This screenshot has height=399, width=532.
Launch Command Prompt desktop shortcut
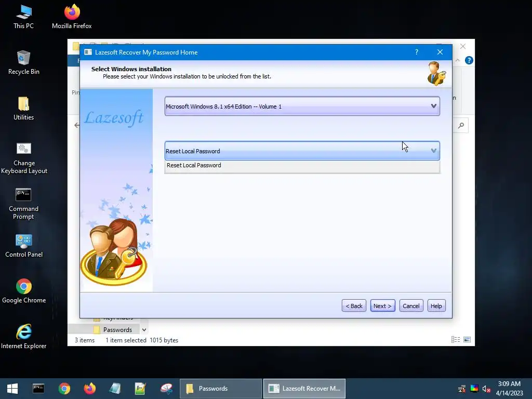click(x=23, y=204)
